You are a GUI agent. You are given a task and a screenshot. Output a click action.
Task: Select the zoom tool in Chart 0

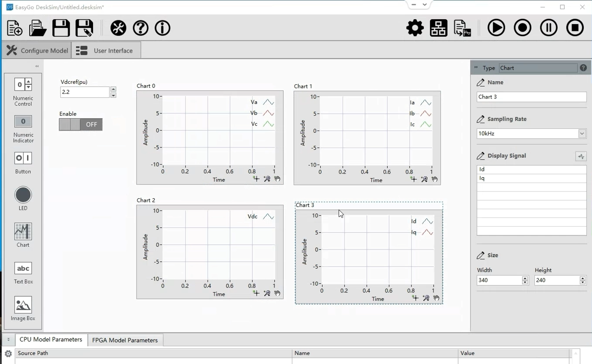[x=267, y=179]
